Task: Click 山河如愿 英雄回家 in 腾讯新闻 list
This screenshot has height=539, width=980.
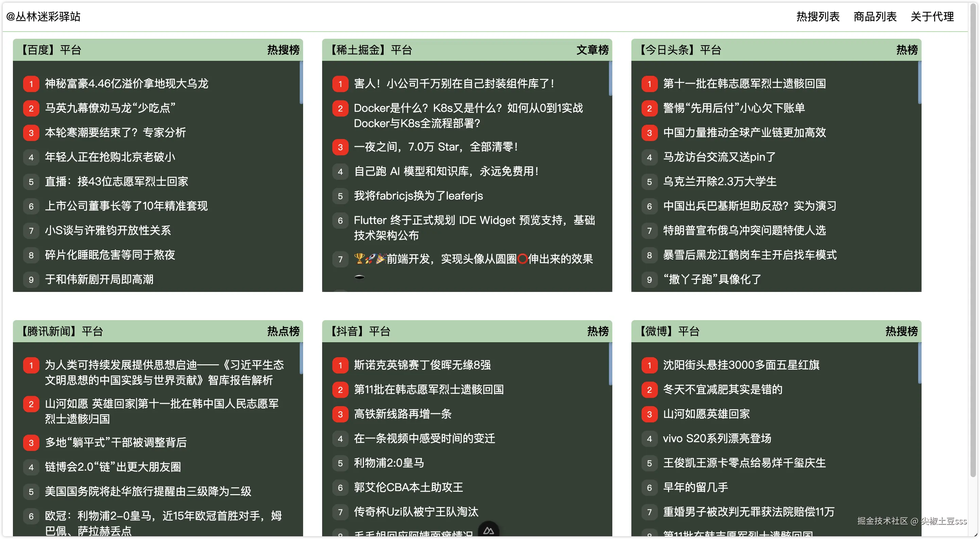Action: pos(162,412)
